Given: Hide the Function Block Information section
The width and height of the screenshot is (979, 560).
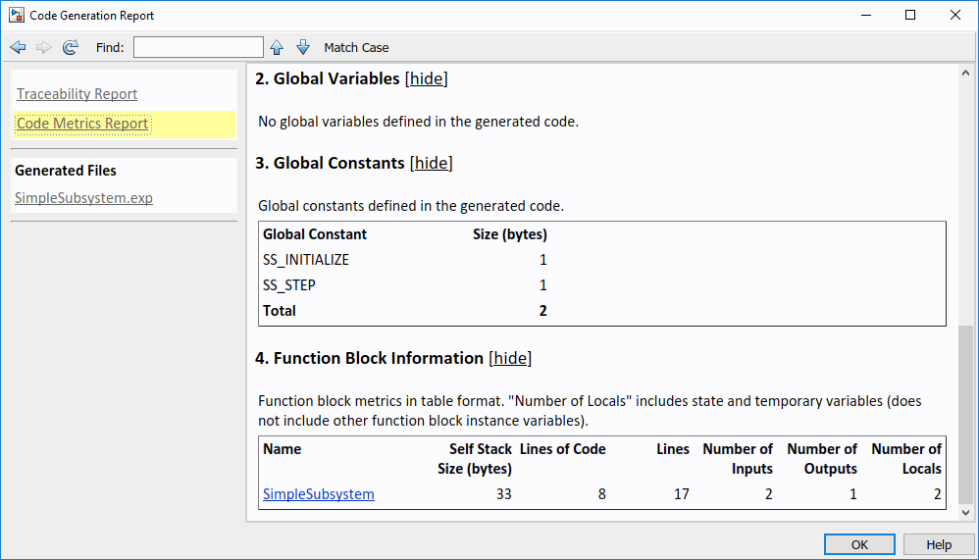Looking at the screenshot, I should (x=510, y=358).
